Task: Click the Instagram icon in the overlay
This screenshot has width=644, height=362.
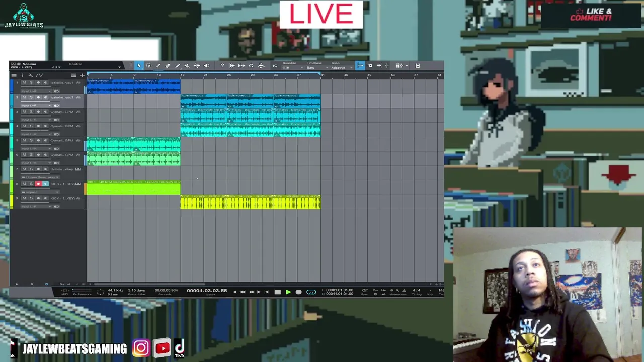Action: click(x=141, y=348)
